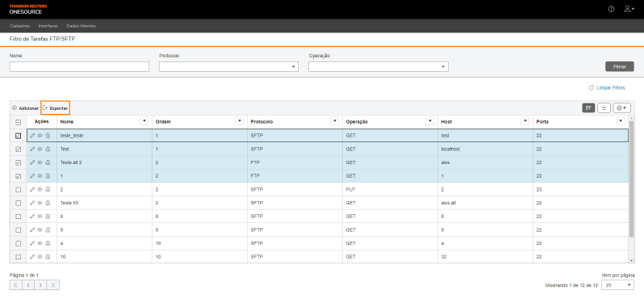Image resolution: width=644 pixels, height=303 pixels.
Task: Open Porta column header filter arrow
Action: [x=621, y=121]
